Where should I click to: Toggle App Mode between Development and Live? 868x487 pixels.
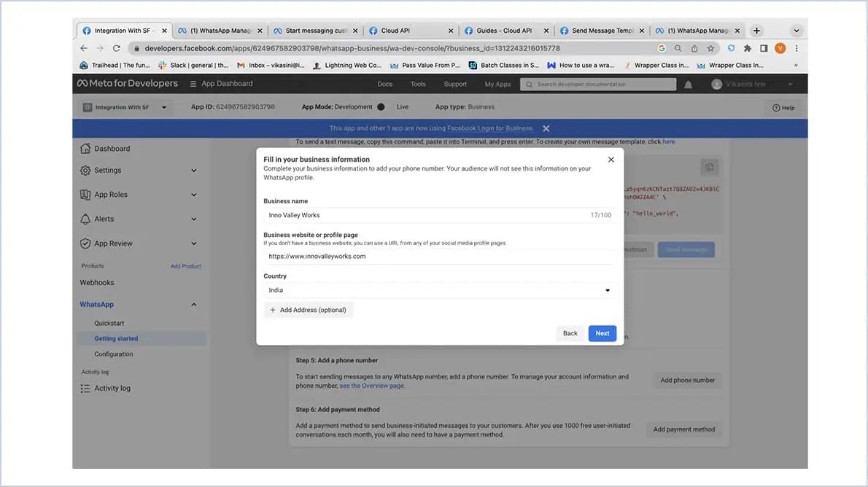[x=381, y=107]
